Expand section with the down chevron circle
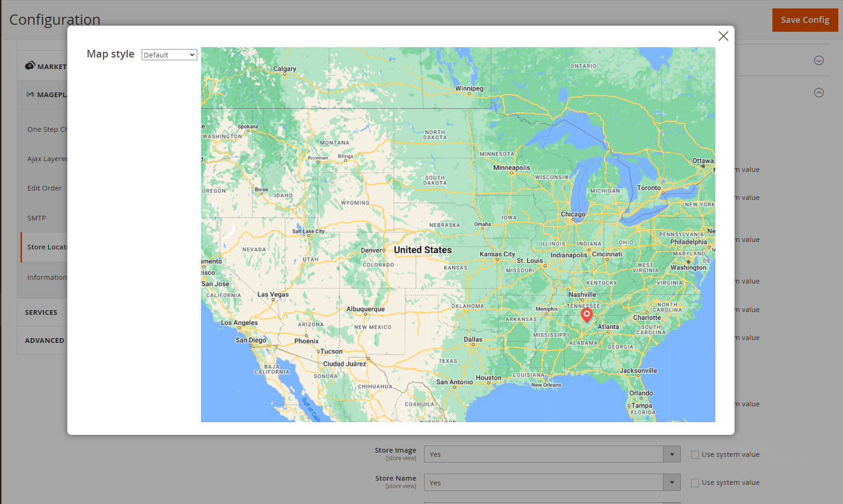Viewport: 843px width, 504px height. tap(819, 61)
